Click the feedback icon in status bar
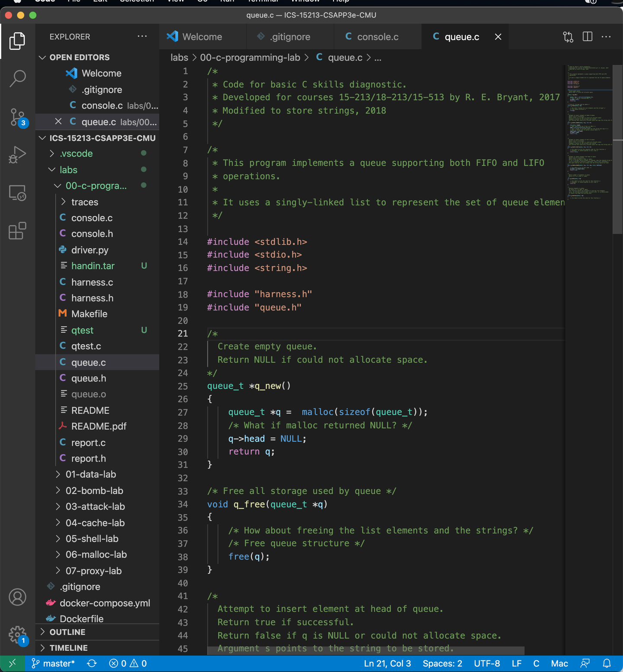Viewport: 623px width, 672px height. click(585, 663)
